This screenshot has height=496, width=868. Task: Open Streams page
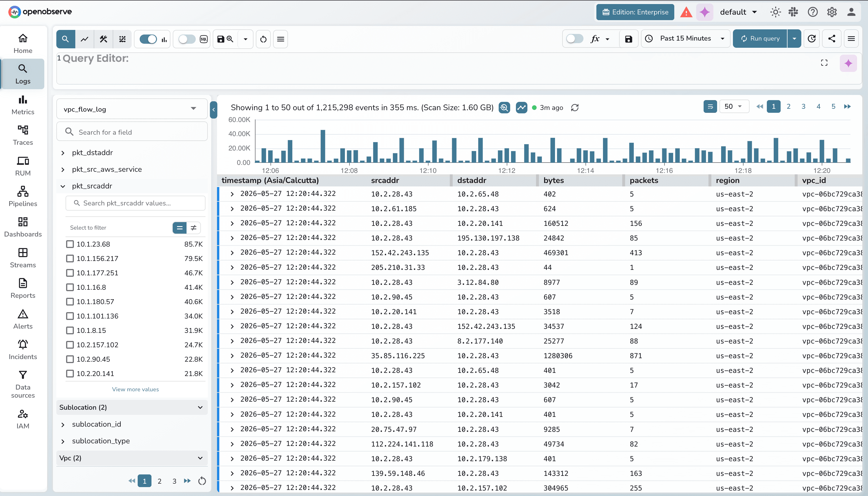click(23, 258)
